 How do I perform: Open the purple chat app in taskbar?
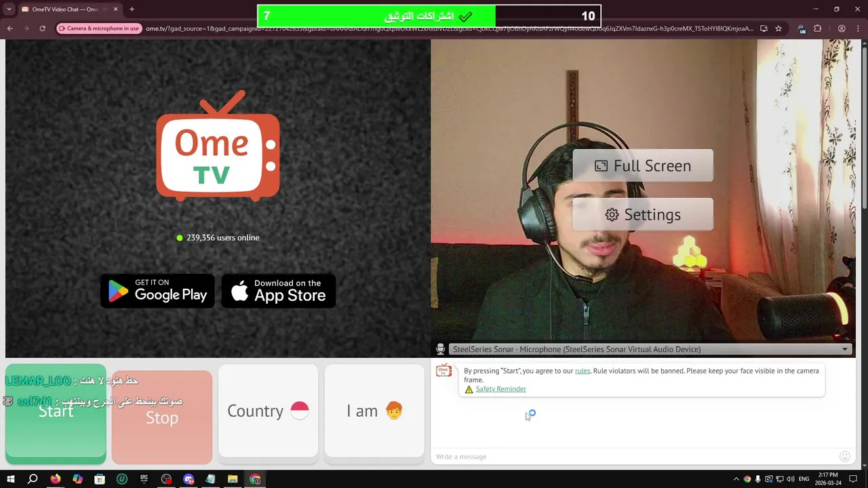coord(189,479)
